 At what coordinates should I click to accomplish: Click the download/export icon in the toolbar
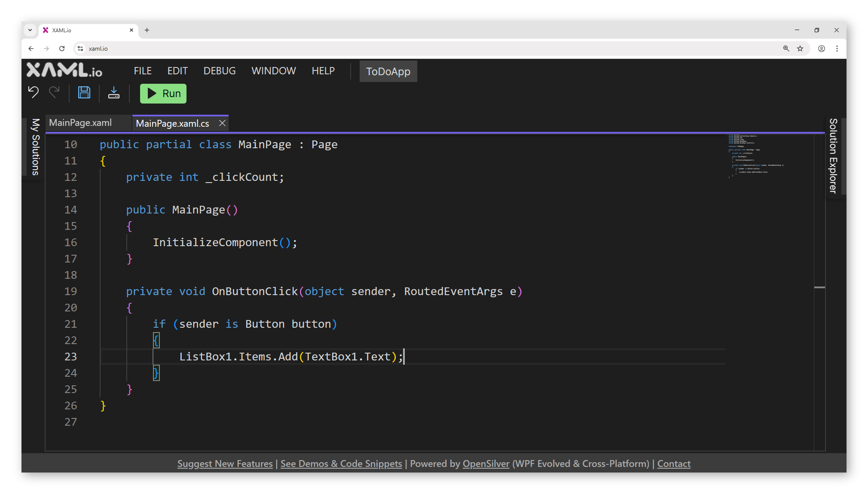[113, 93]
